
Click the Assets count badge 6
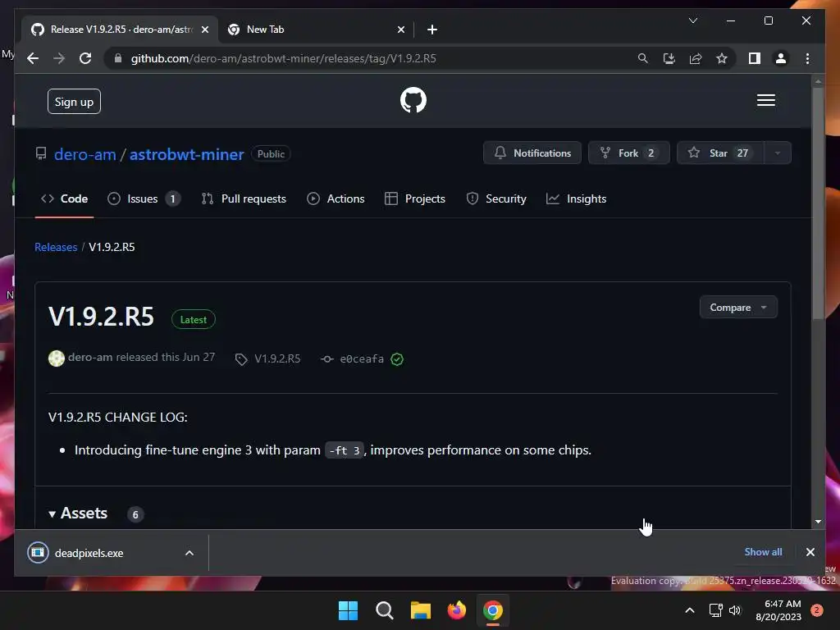click(135, 514)
